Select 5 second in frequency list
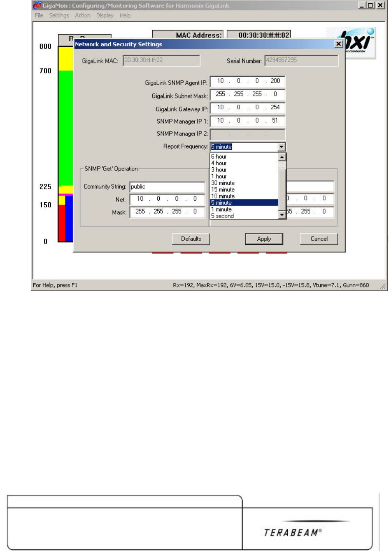Image resolution: width=392 pixels, height=551 pixels. (244, 216)
